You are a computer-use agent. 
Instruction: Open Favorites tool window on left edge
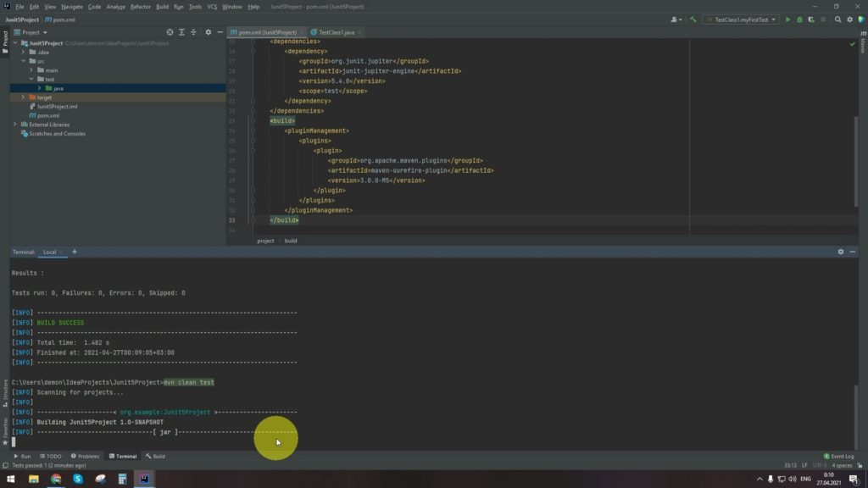pos(5,431)
